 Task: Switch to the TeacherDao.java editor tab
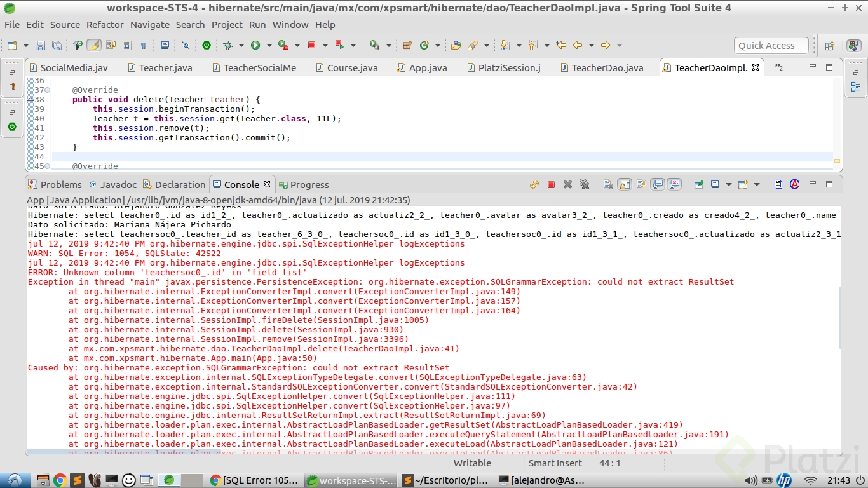click(x=601, y=67)
